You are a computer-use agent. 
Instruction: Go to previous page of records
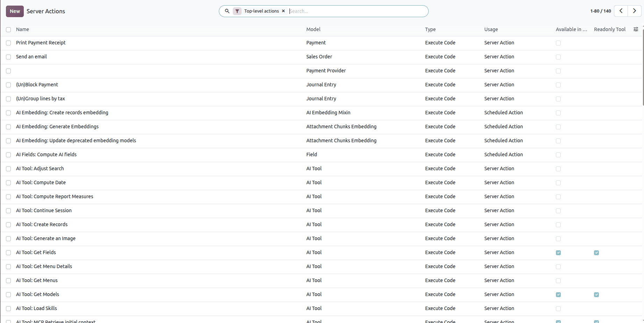pos(621,11)
